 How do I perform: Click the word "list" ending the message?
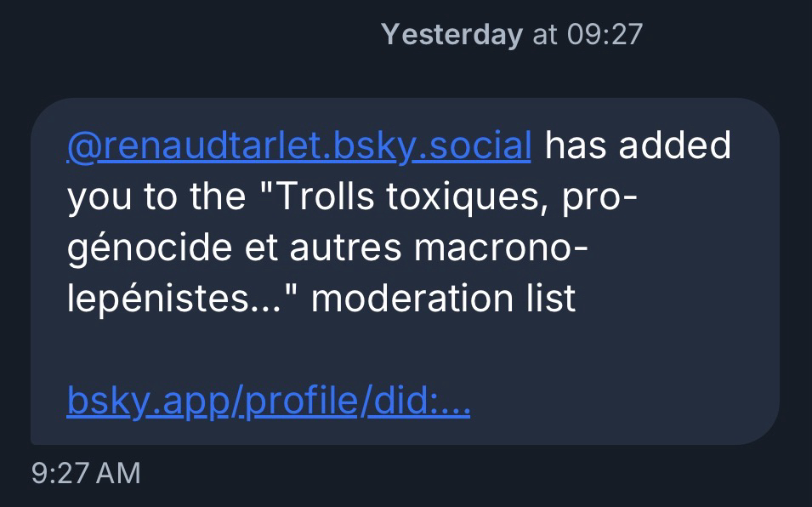pyautogui.click(x=550, y=299)
